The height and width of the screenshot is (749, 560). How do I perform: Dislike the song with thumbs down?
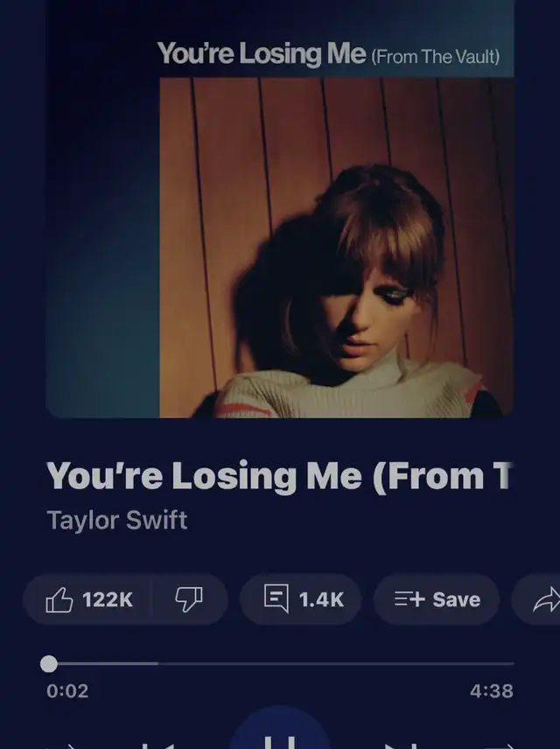[189, 599]
